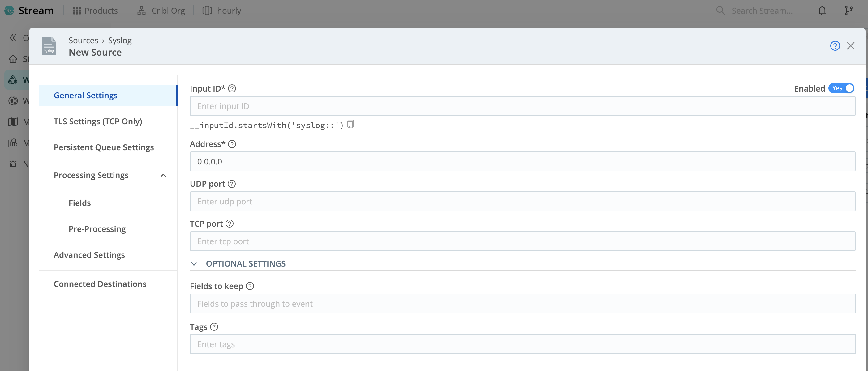Go to Sources via the breadcrumb link
Viewport: 868px width, 371px height.
coord(83,40)
